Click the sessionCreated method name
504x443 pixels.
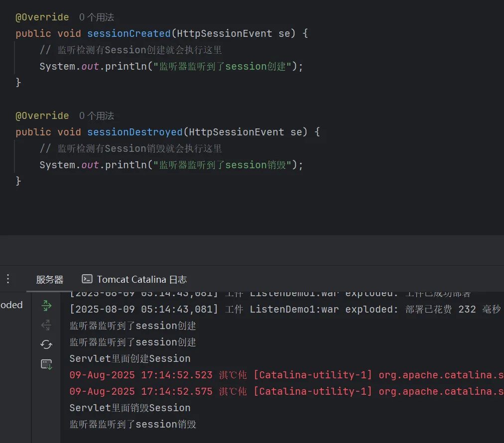[129, 34]
